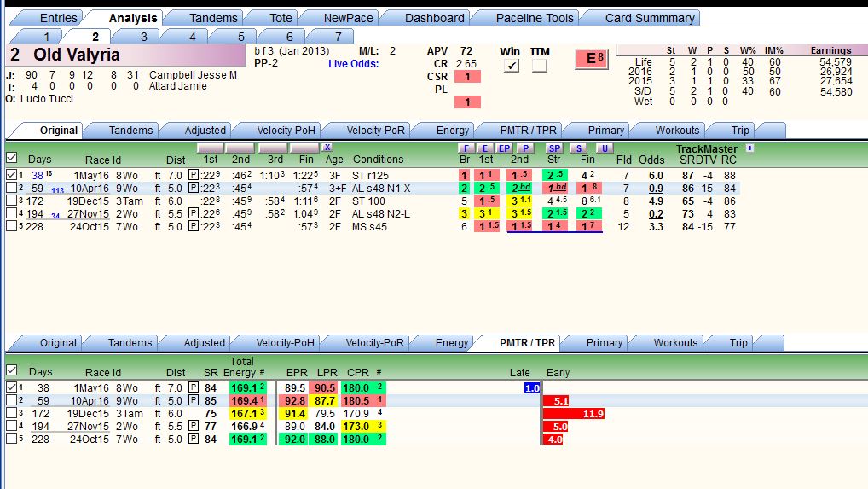Open the upper Energy tab
This screenshot has width=868, height=489.
452,130
